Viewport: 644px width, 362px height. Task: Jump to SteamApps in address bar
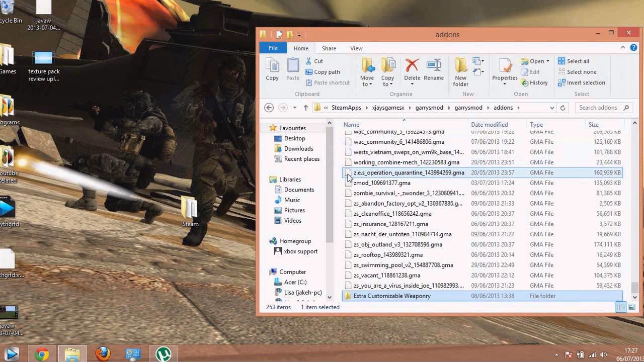tap(346, 108)
